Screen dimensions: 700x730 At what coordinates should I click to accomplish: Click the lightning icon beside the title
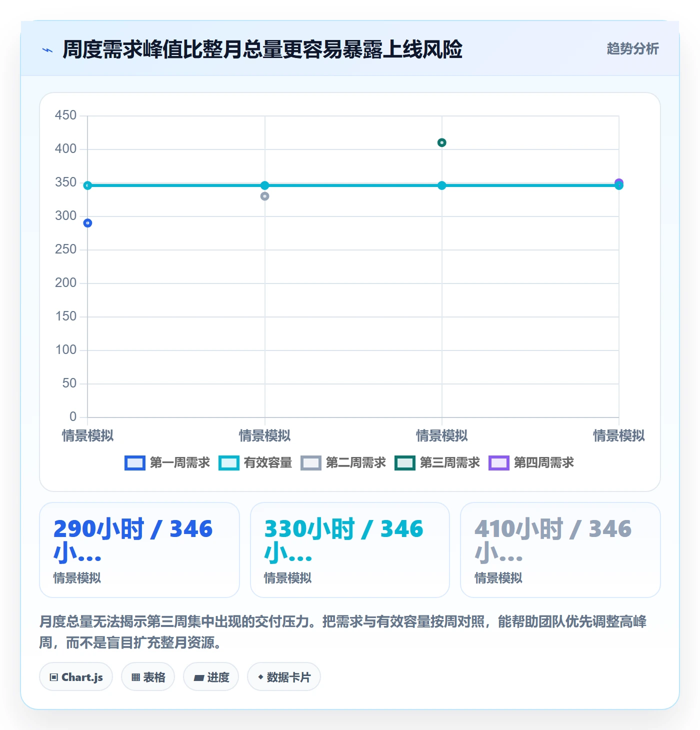click(47, 50)
